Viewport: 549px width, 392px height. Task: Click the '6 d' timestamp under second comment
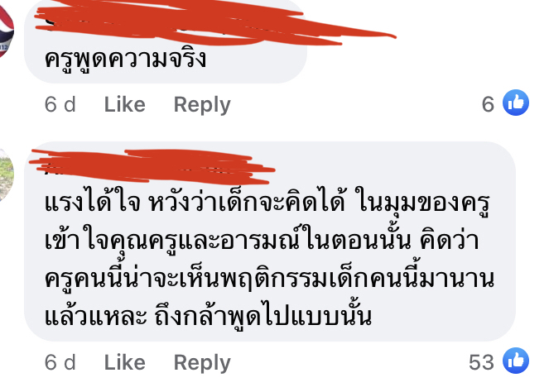click(x=60, y=362)
